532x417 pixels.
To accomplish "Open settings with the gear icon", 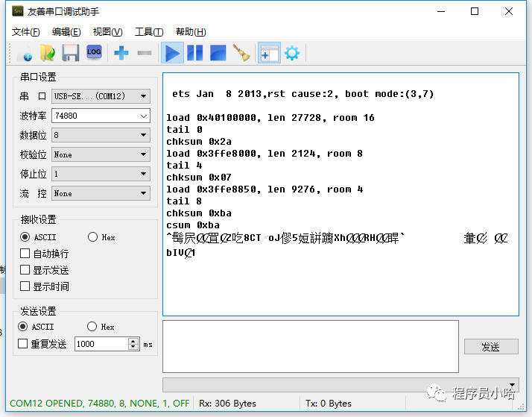I will tap(291, 53).
